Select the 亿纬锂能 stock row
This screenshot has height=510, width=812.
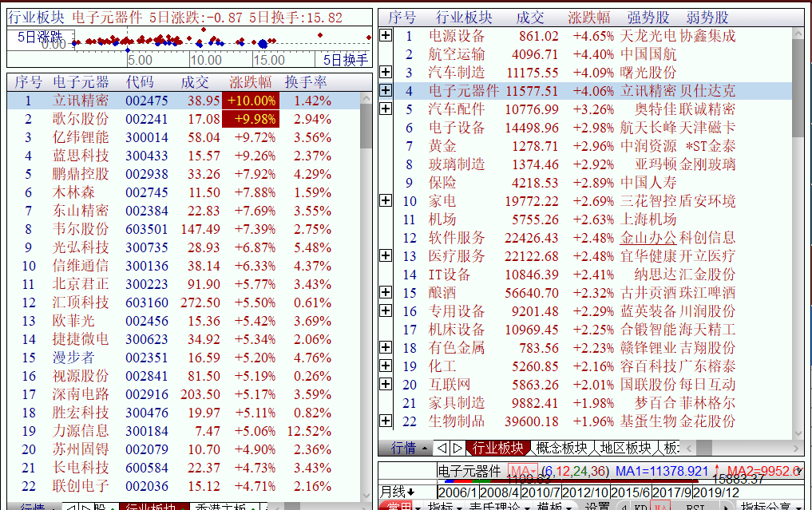pos(184,137)
